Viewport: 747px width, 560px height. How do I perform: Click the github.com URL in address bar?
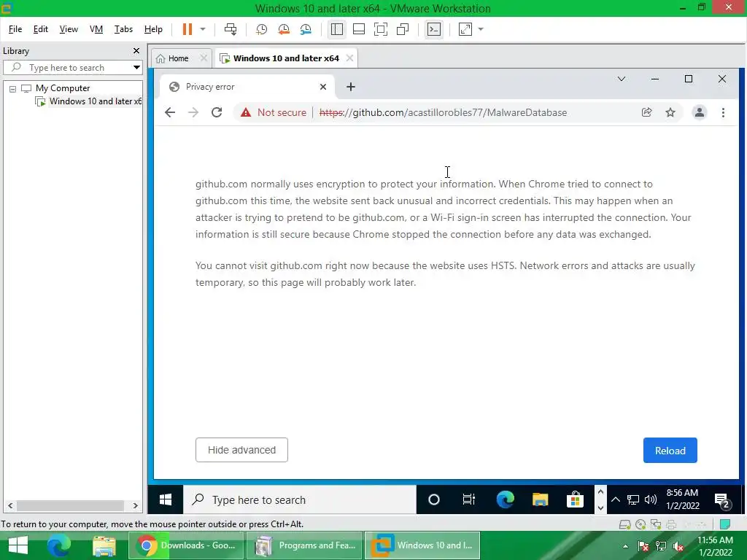pyautogui.click(x=443, y=112)
